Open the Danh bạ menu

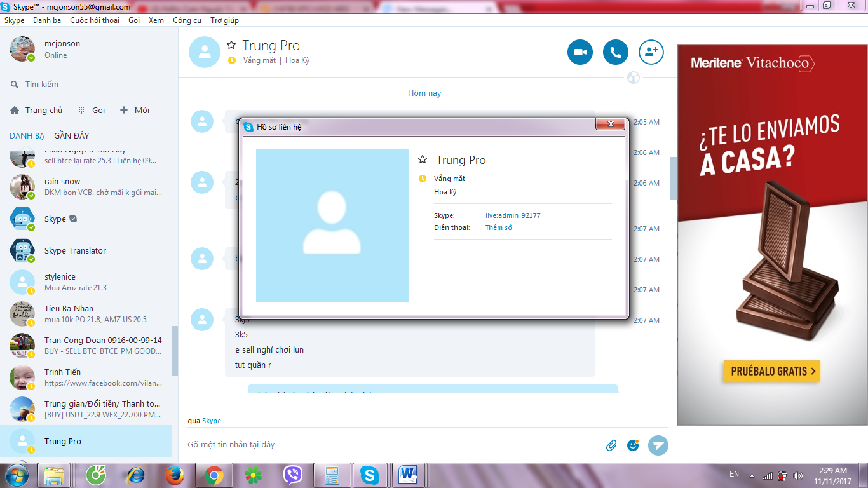[47, 20]
